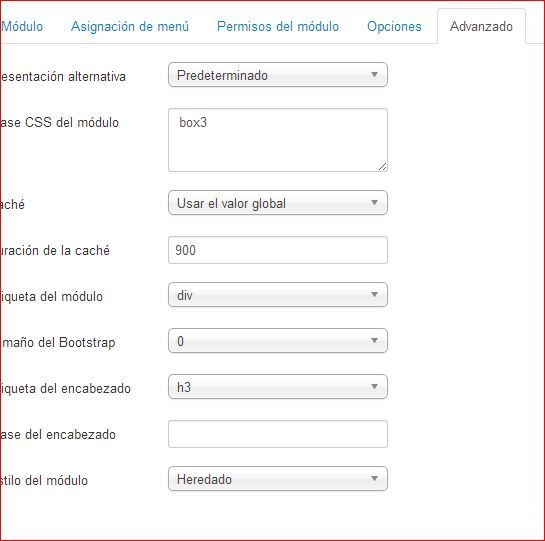The width and height of the screenshot is (545, 541).
Task: Switch to the Módulo tab
Action: coord(22,26)
